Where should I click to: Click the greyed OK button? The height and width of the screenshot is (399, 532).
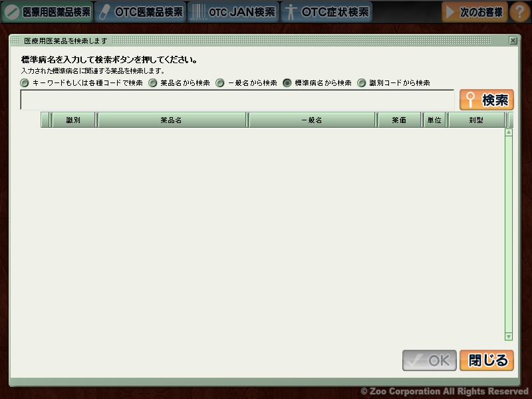coord(430,360)
